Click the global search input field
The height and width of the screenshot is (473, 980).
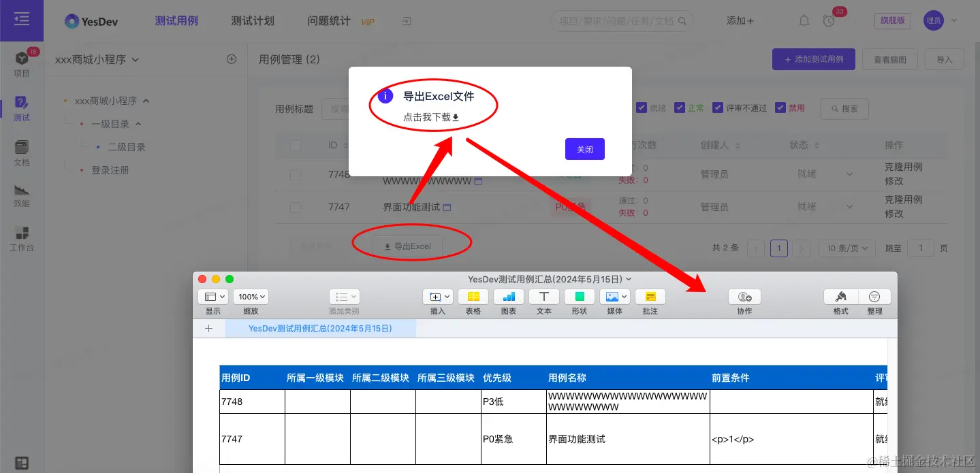[x=622, y=21]
